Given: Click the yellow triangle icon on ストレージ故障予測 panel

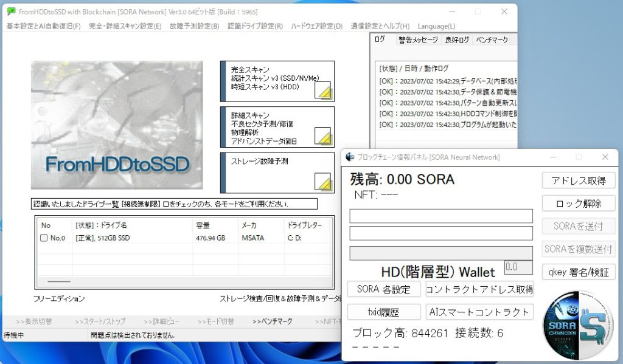Looking at the screenshot, I should (x=323, y=182).
